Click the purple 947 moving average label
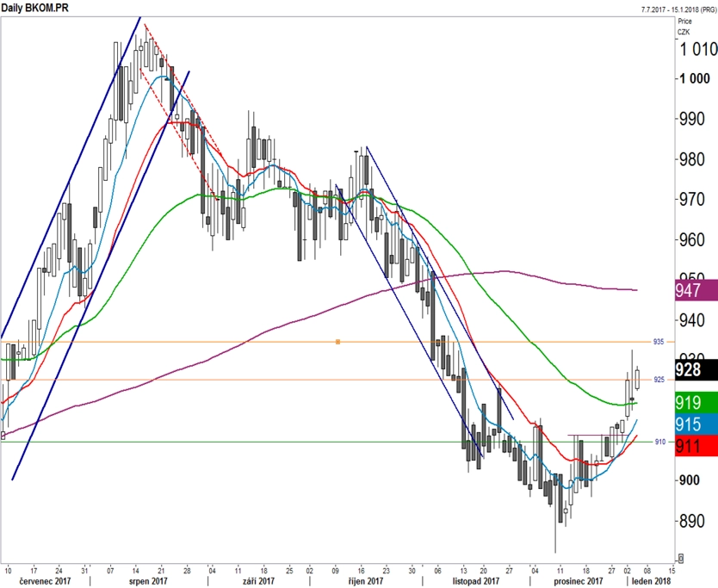 [696, 290]
